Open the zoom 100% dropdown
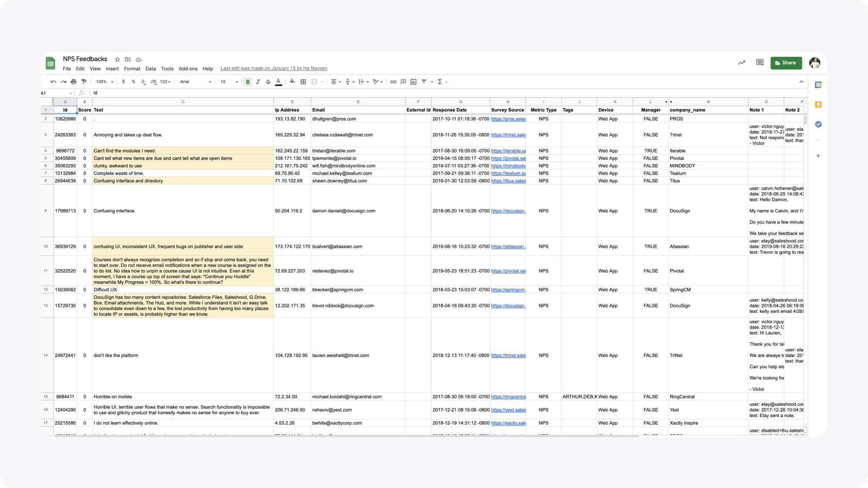Screen dimensions: 868x488 tap(105, 82)
